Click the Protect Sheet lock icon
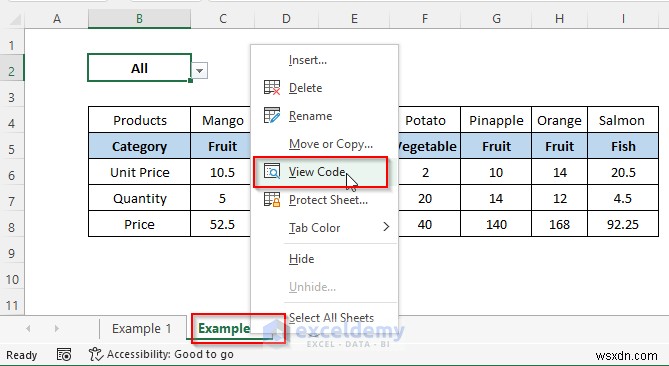This screenshot has height=366, width=669. [x=272, y=199]
